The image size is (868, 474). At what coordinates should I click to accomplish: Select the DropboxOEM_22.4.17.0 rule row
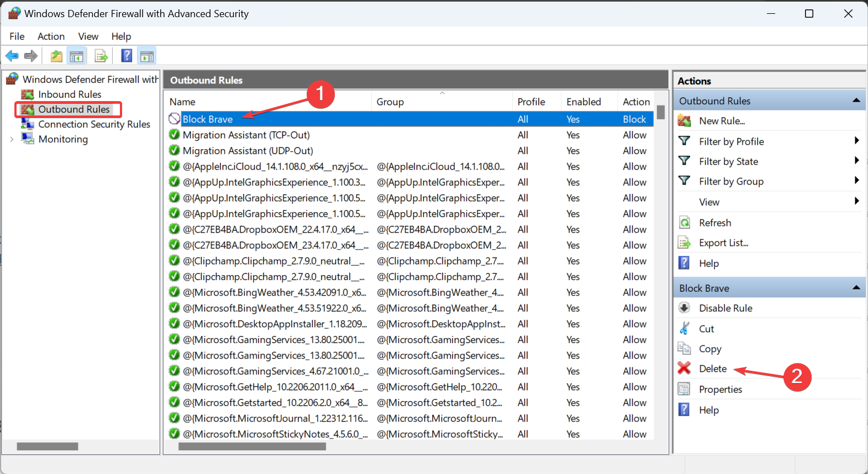point(409,229)
